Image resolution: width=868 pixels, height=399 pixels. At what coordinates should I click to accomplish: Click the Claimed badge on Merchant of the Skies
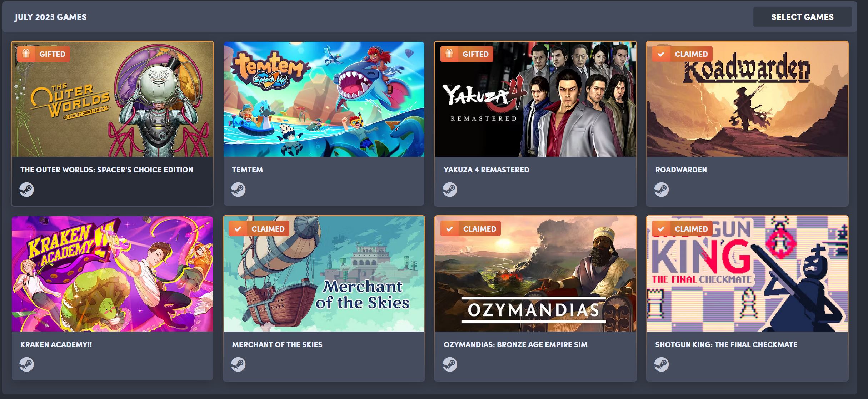pos(259,229)
